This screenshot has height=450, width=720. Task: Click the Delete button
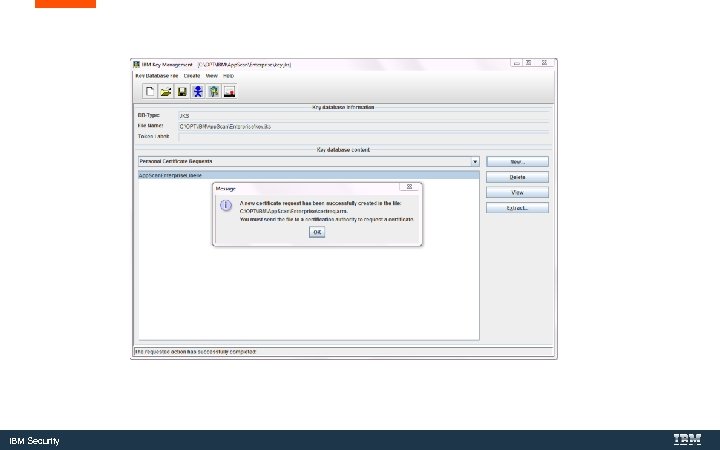[518, 177]
